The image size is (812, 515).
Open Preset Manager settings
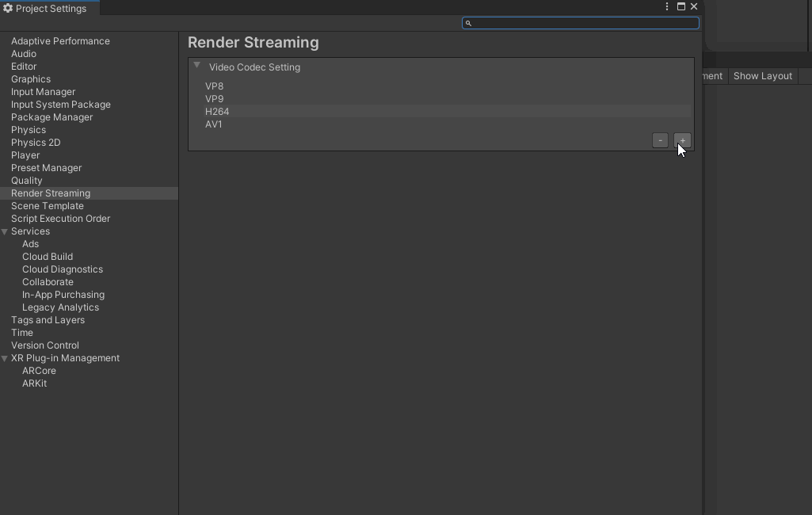click(x=46, y=168)
